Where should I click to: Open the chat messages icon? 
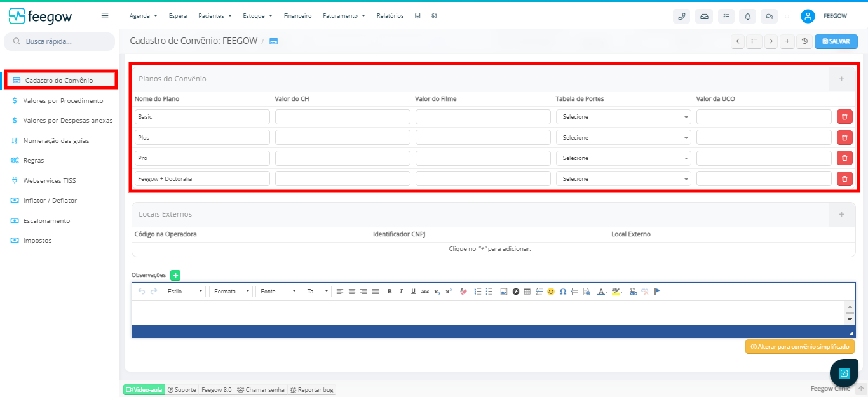[x=769, y=16]
